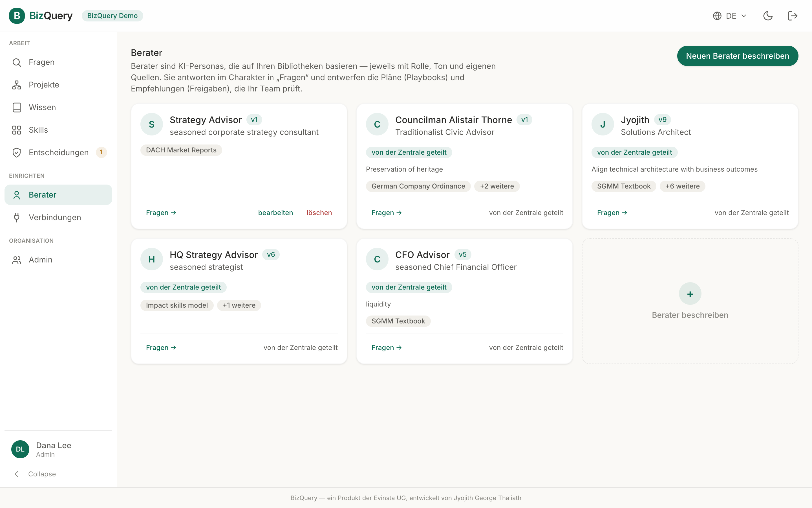Click the Entscheidungen shield icon

point(17,152)
